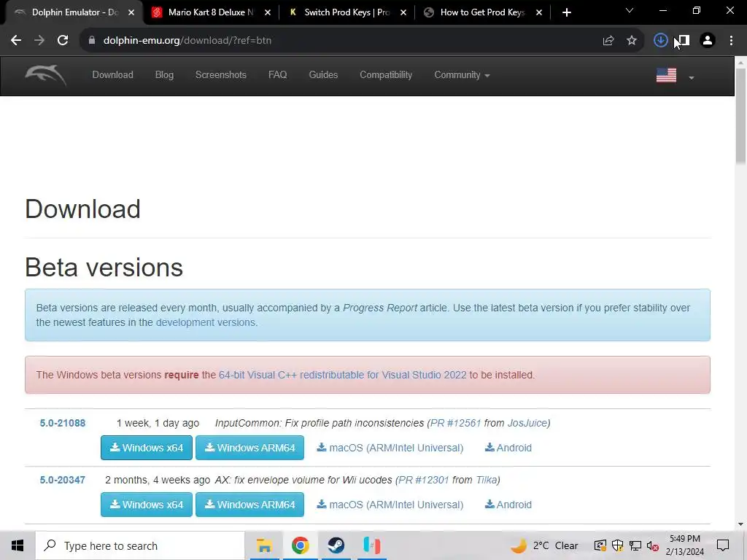The image size is (747, 560).
Task: Open Chrome from the taskbar
Action: click(x=300, y=545)
